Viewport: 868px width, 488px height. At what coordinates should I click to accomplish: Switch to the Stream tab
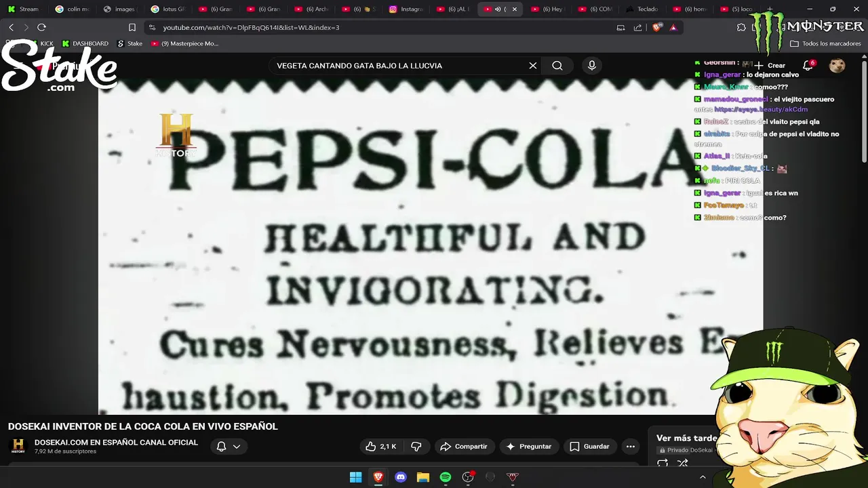tap(24, 9)
